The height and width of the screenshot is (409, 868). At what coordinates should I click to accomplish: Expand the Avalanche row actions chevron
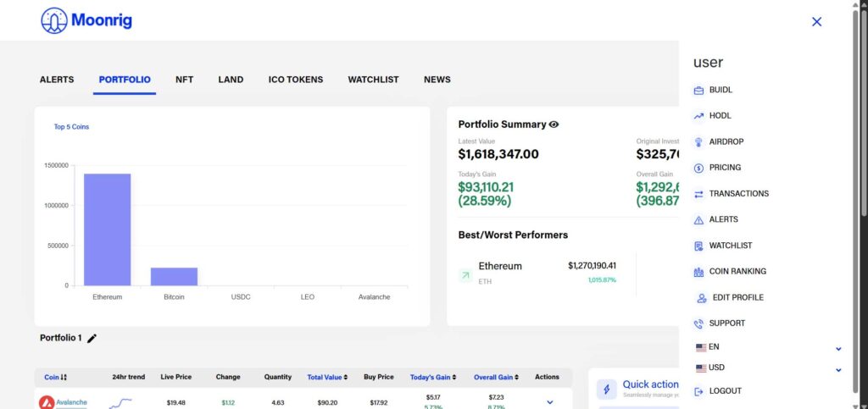pyautogui.click(x=549, y=402)
